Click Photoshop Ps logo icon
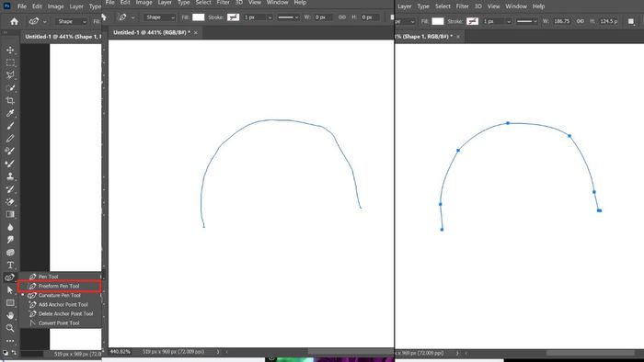 coord(6,6)
